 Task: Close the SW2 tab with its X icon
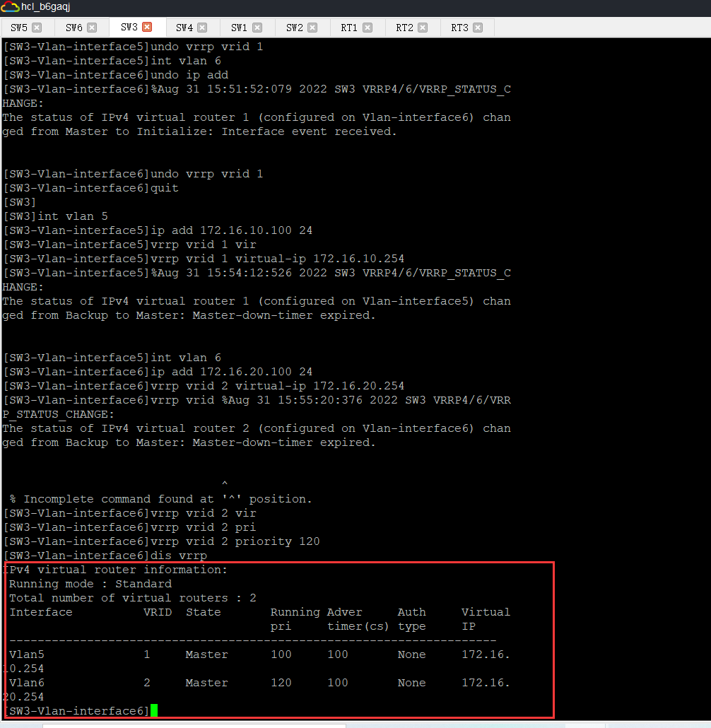312,28
